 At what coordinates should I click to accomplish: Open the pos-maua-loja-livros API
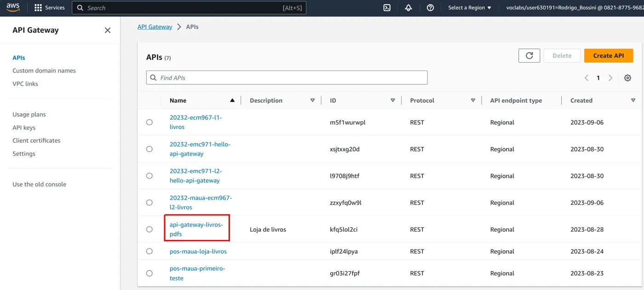point(198,251)
